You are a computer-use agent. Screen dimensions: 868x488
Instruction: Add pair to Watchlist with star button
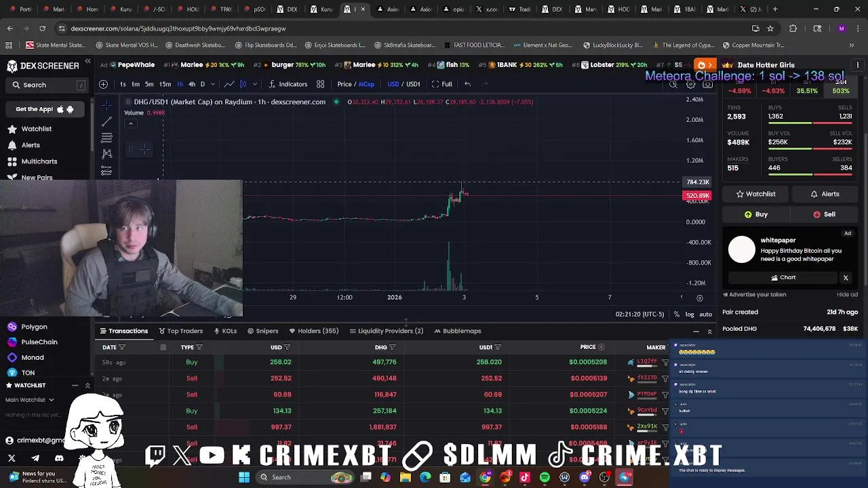point(755,194)
